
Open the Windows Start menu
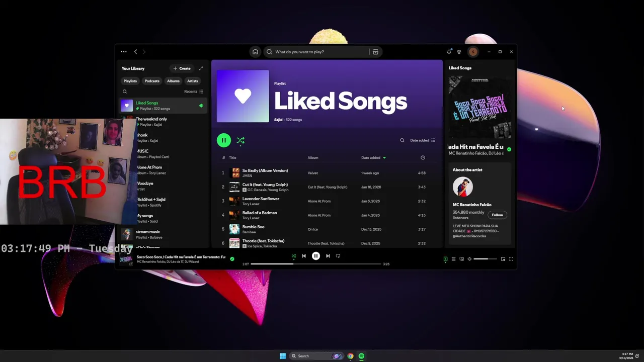pyautogui.click(x=283, y=356)
